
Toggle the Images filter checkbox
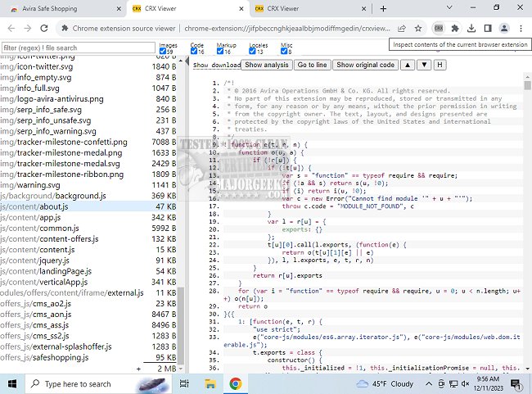162,52
